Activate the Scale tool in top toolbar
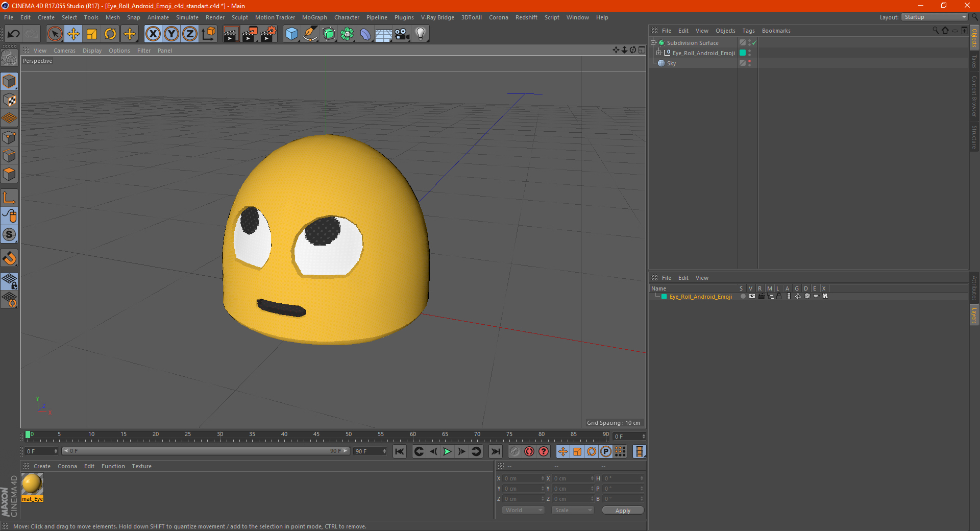The width and height of the screenshot is (980, 531). [x=92, y=34]
